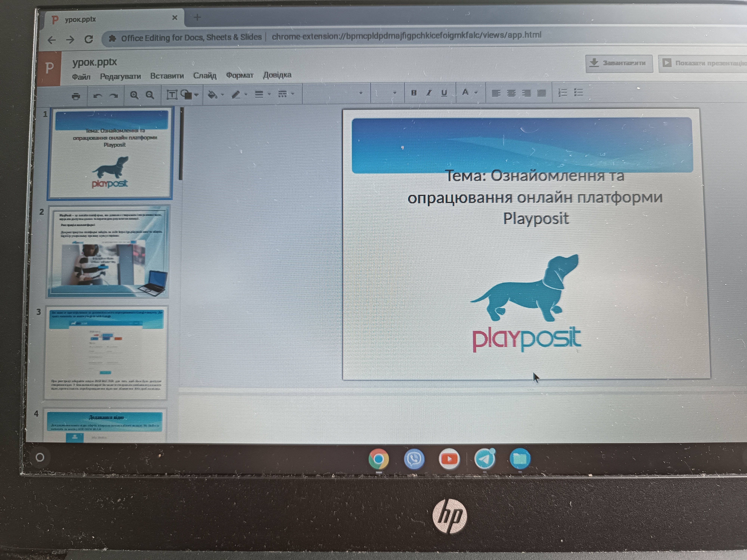Expand the fill color dropdown arrow
747x560 pixels.
[223, 95]
